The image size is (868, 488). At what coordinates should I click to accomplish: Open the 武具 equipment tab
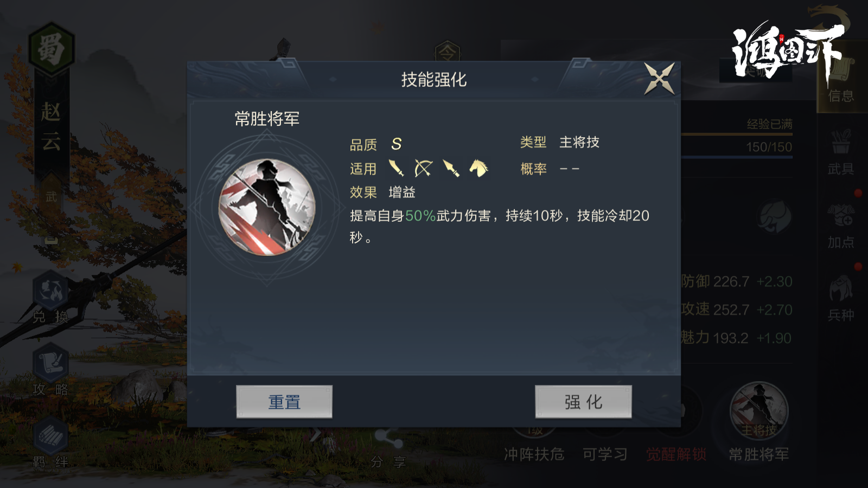[841, 153]
